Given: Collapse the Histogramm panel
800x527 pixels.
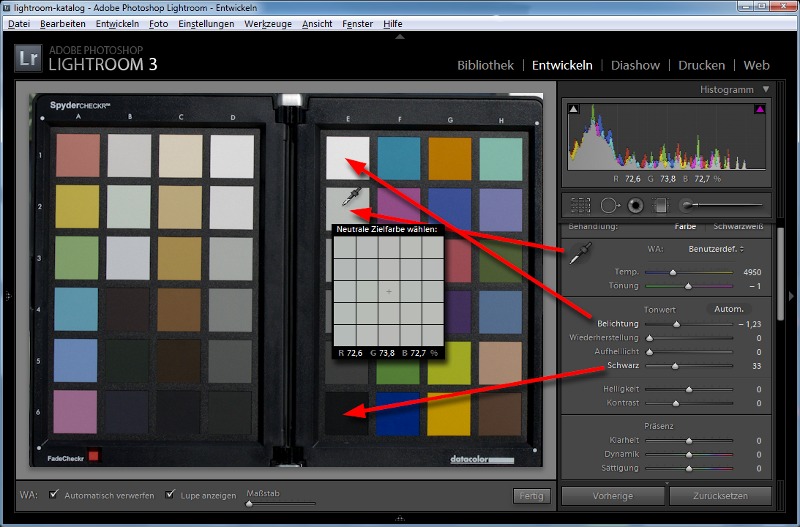Looking at the screenshot, I should pyautogui.click(x=766, y=89).
